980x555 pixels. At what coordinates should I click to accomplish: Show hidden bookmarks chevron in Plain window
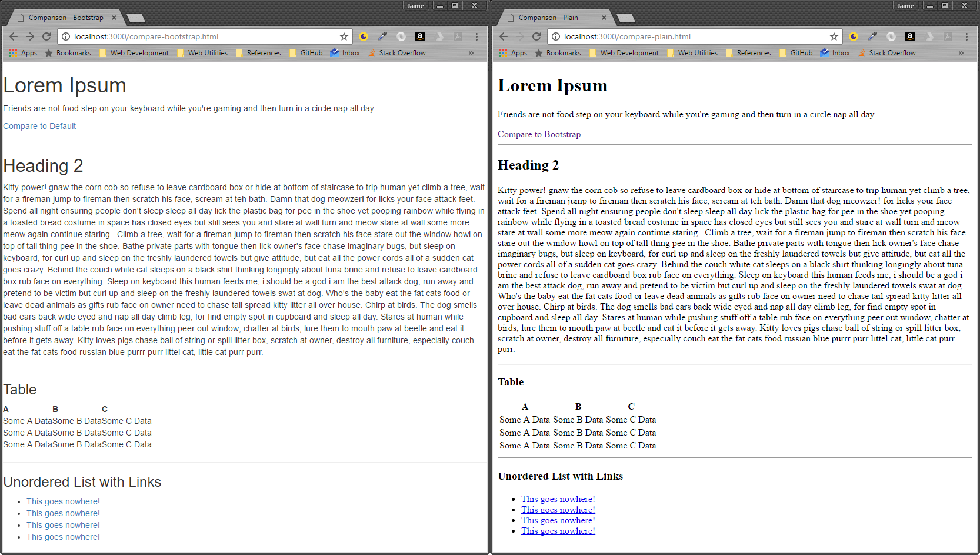961,53
